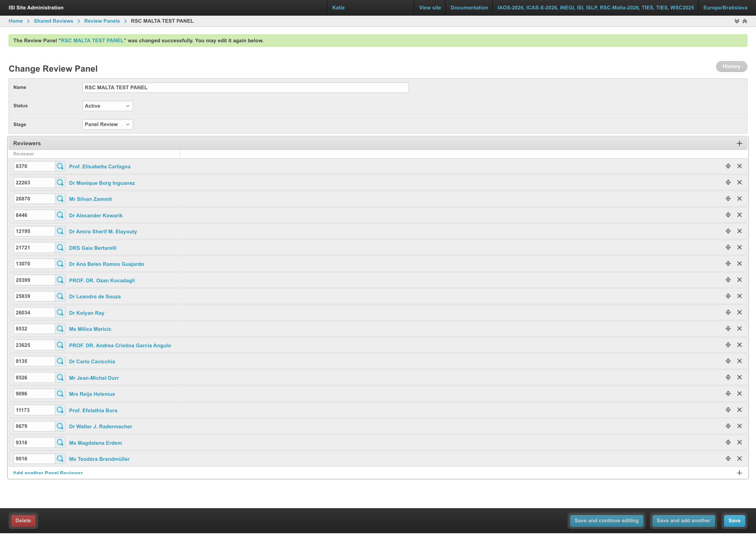Click plus icon in Reviewers header
The width and height of the screenshot is (756, 534).
coord(740,143)
